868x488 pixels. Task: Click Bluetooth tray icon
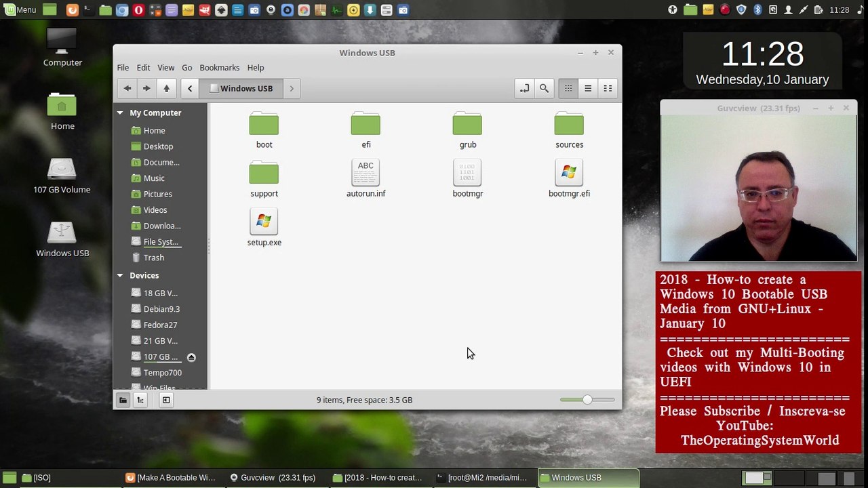pyautogui.click(x=757, y=9)
